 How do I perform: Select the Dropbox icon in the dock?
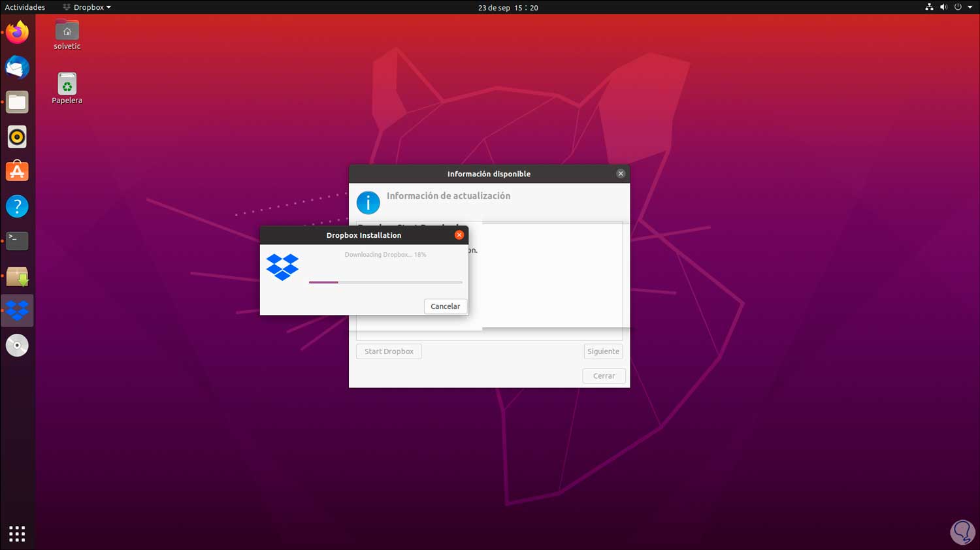[18, 310]
